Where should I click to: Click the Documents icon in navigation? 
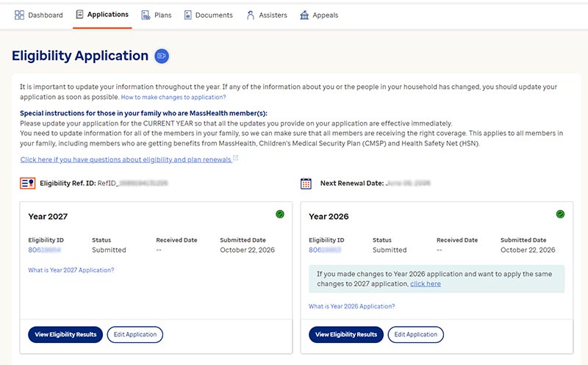(188, 15)
